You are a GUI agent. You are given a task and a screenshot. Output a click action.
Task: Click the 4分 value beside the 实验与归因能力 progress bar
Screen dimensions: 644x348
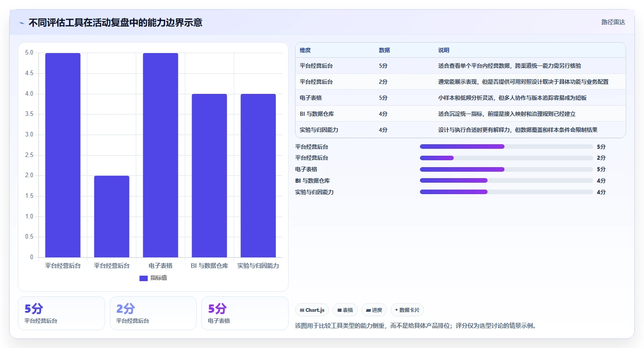point(601,192)
